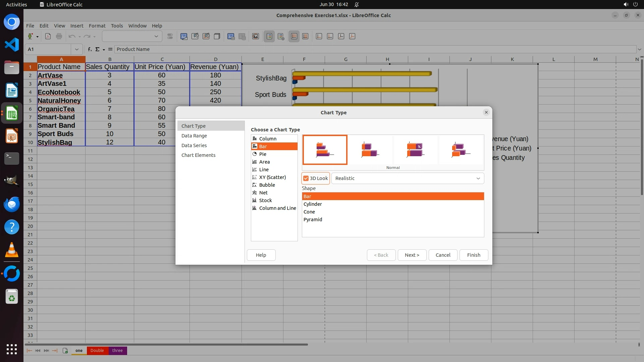Click the Next > button
This screenshot has height=362, width=644.
(x=412, y=255)
